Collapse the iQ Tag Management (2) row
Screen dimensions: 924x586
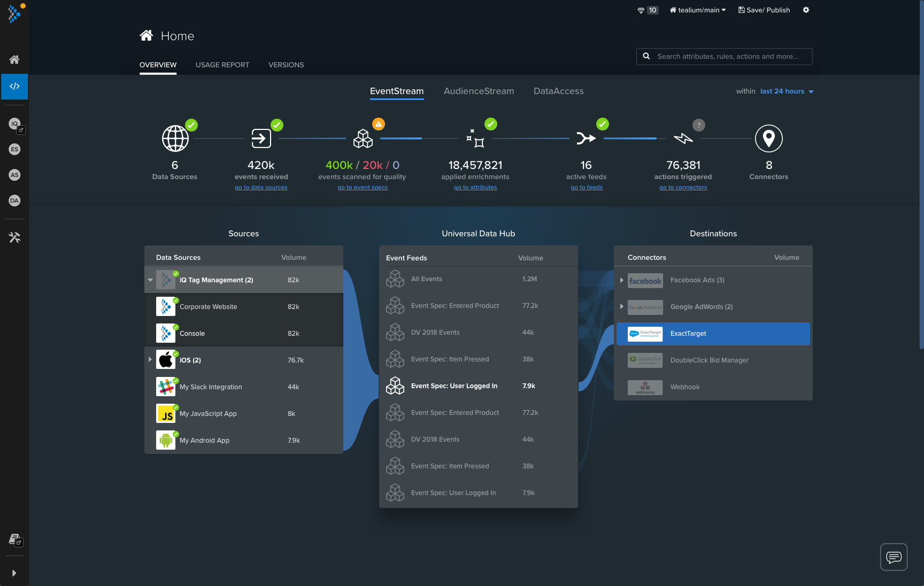(x=150, y=280)
